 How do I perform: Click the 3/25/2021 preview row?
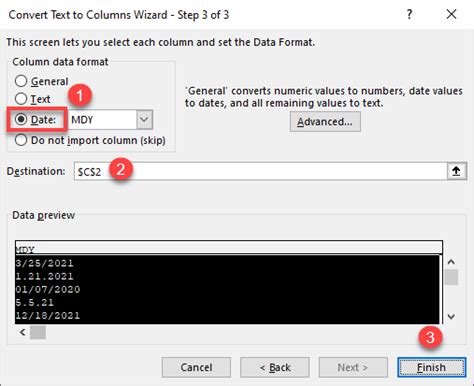click(227, 263)
